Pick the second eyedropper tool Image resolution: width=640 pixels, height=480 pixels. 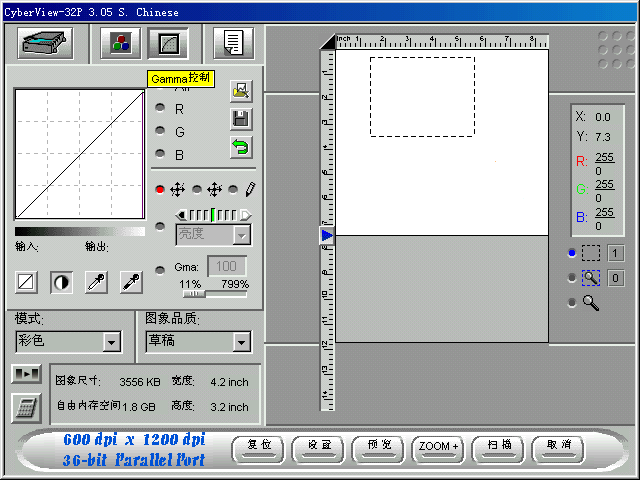tap(131, 282)
